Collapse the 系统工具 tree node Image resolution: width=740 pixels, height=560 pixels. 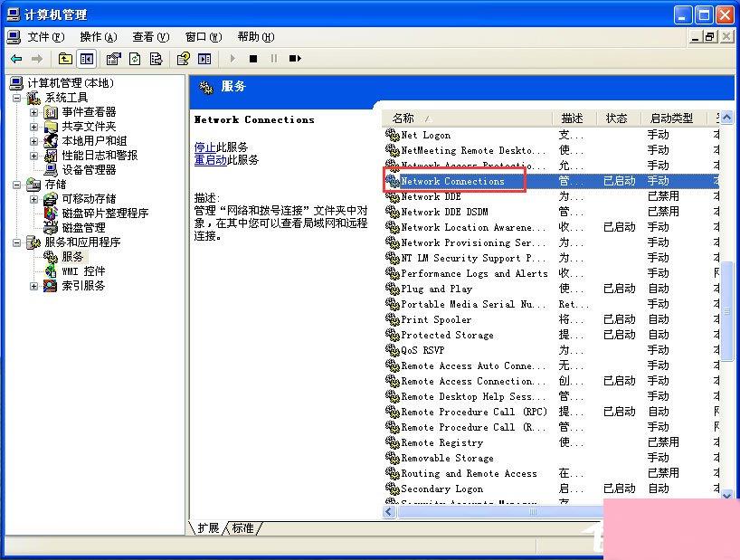(17, 98)
